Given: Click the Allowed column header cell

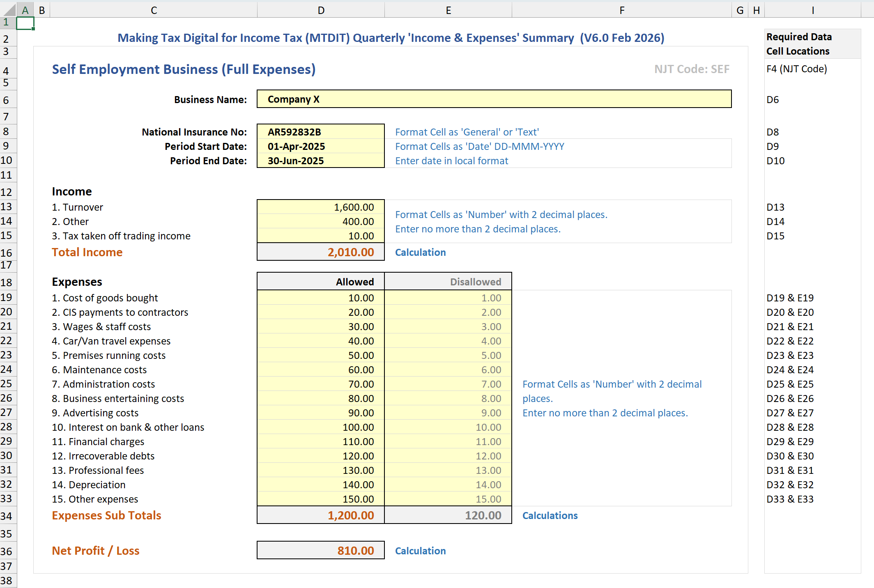Looking at the screenshot, I should tap(320, 281).
